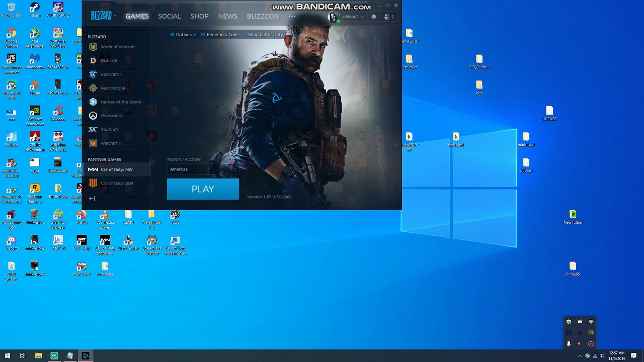Open the Blizzard logo menu
Screen dimensions: 644x362
click(x=103, y=16)
